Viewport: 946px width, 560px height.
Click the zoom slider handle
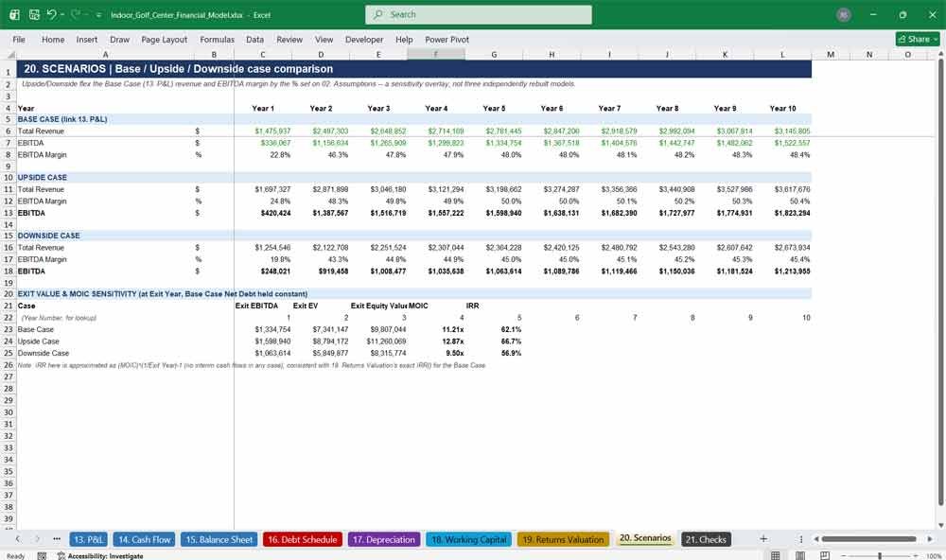[880, 556]
